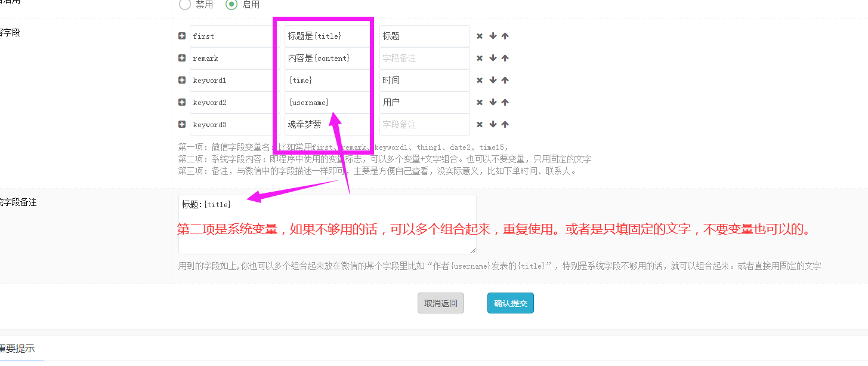868x366 pixels.
Task: Move keyword3 row up with arrow
Action: tap(505, 124)
